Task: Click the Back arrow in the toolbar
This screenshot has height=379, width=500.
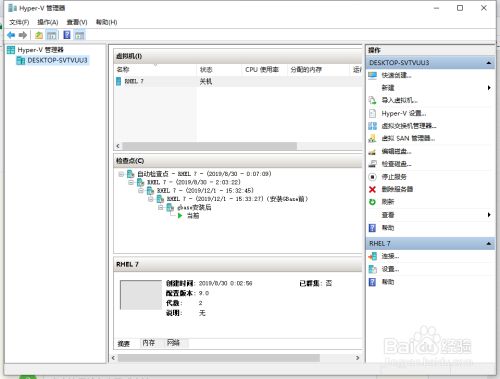Action: pyautogui.click(x=11, y=35)
